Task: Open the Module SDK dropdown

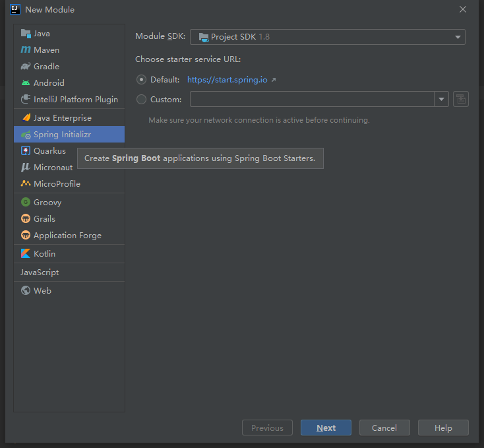Action: [x=328, y=37]
